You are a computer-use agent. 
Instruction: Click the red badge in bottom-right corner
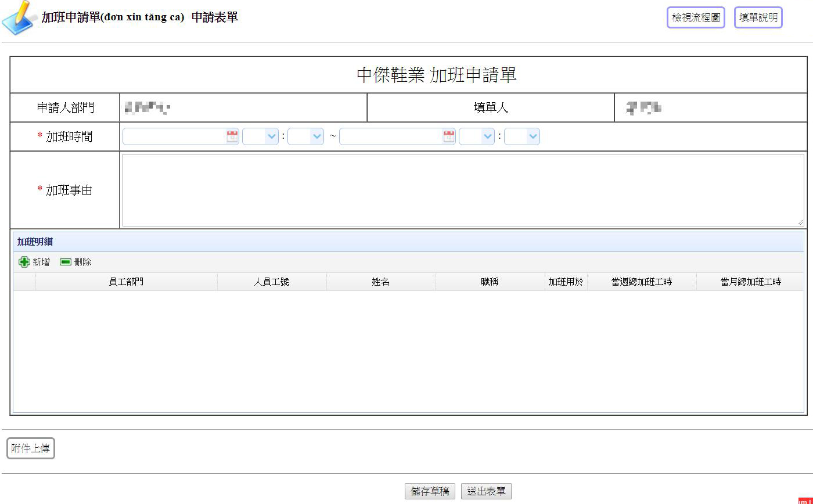point(805,501)
